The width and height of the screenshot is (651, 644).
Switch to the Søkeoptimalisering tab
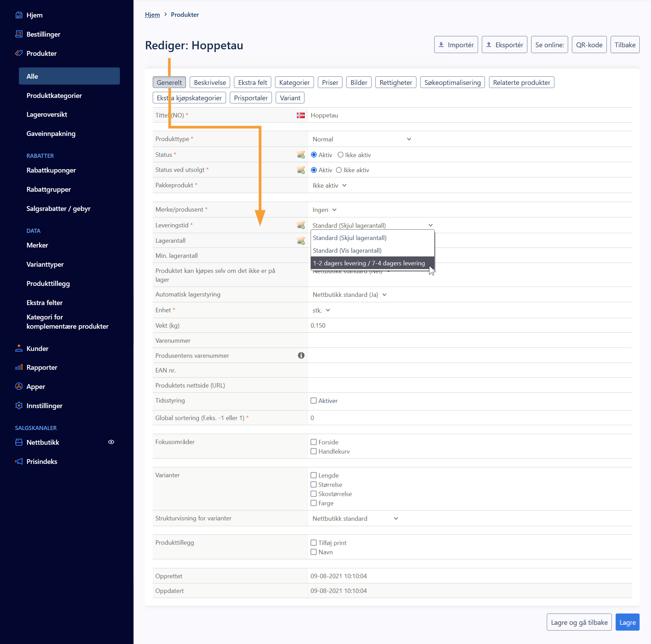(453, 83)
